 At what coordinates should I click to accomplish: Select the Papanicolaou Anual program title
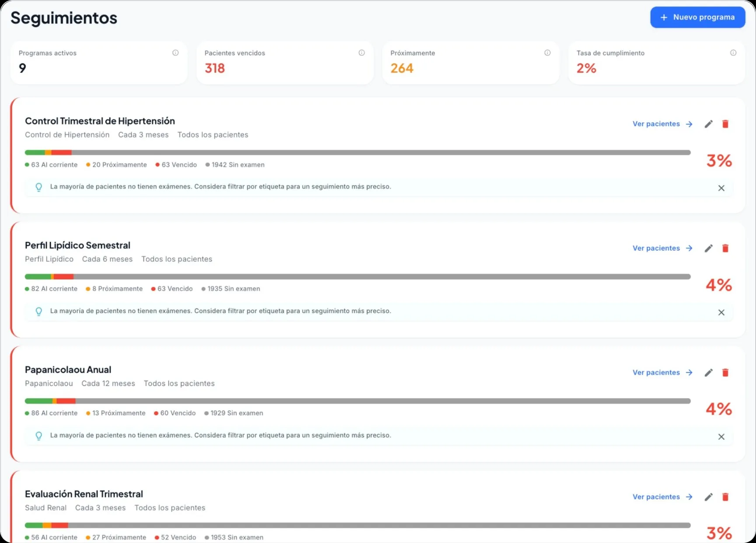click(68, 370)
